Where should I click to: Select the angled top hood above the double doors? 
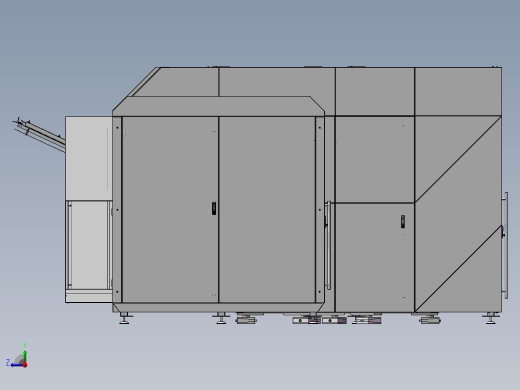(218, 106)
